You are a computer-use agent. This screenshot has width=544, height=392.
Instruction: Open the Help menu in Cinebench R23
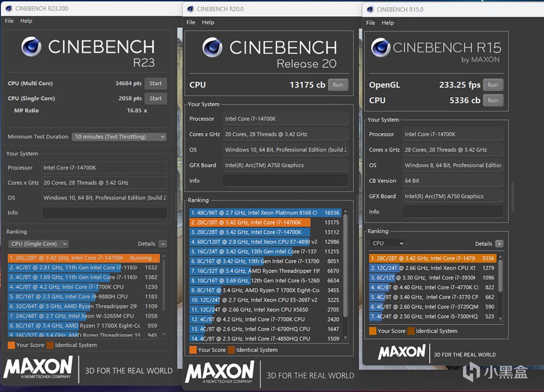pyautogui.click(x=26, y=21)
